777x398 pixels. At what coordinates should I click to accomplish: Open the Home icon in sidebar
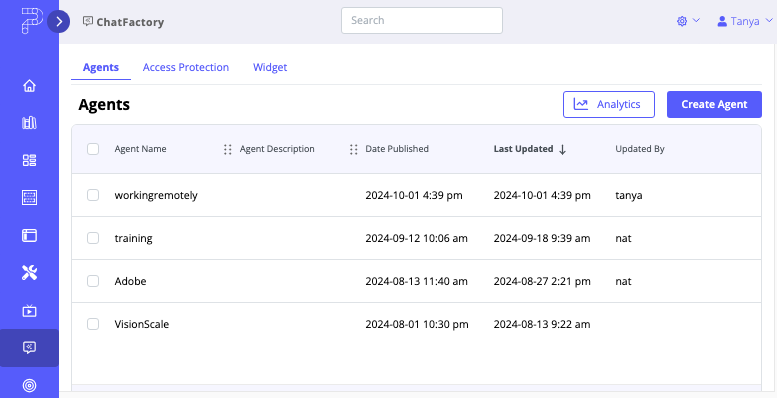coord(29,86)
